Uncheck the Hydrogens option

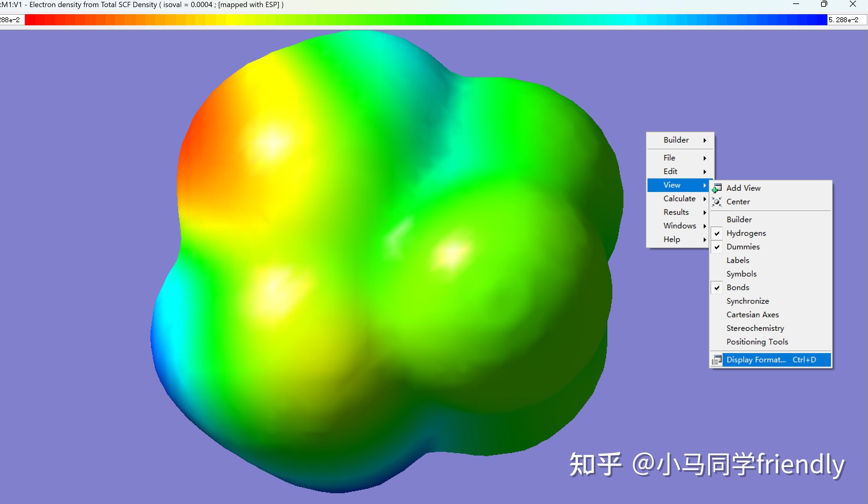[x=717, y=233]
